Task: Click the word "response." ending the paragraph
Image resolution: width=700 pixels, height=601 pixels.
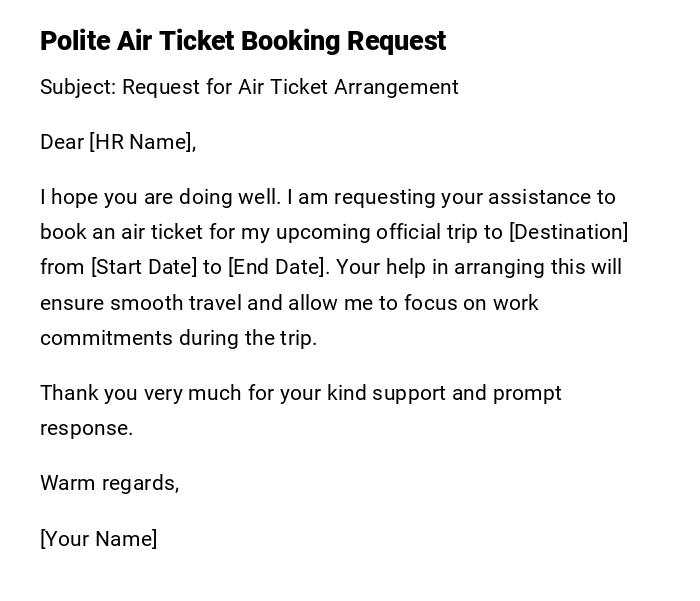Action: click(86, 428)
